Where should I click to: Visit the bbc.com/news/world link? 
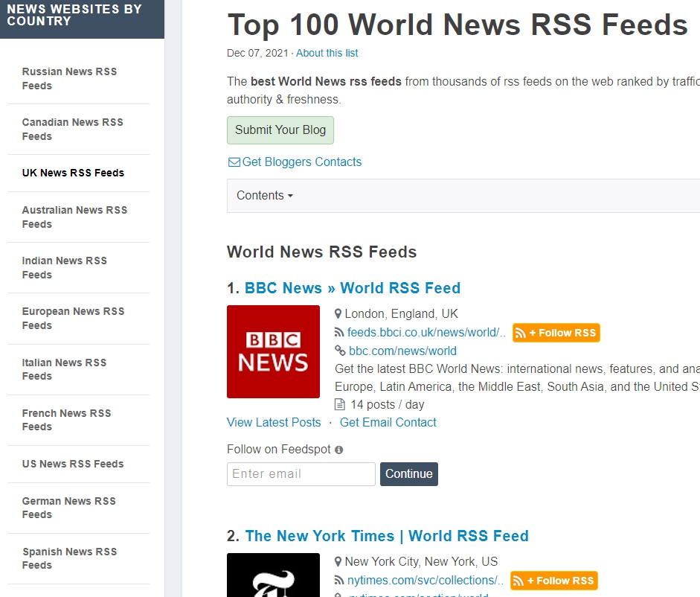pyautogui.click(x=402, y=351)
